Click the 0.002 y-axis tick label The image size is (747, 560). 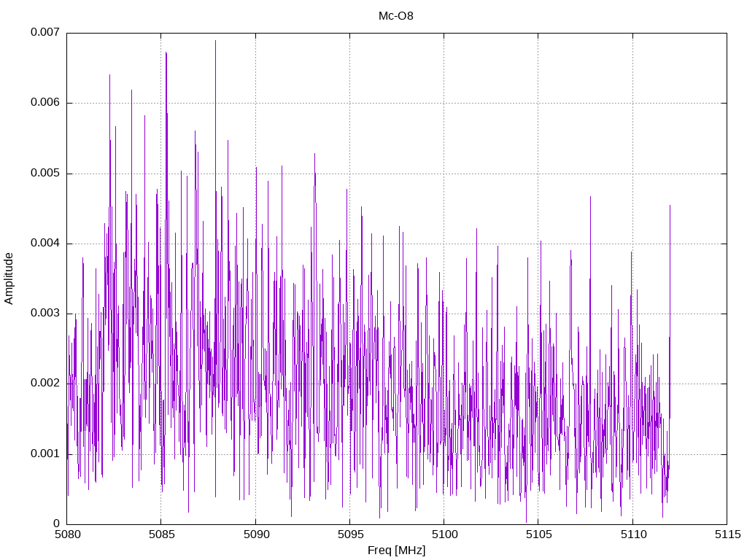click(x=45, y=383)
